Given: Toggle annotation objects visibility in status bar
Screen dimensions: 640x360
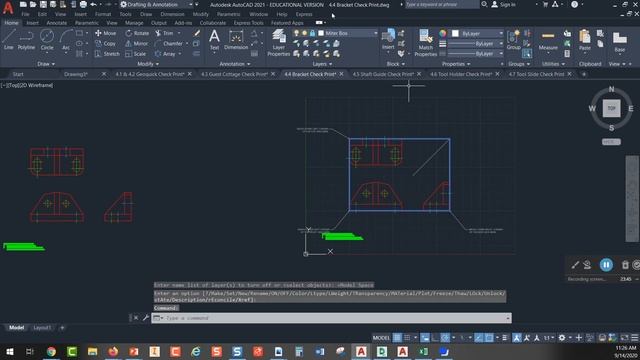Looking at the screenshot, I should coord(517,338).
